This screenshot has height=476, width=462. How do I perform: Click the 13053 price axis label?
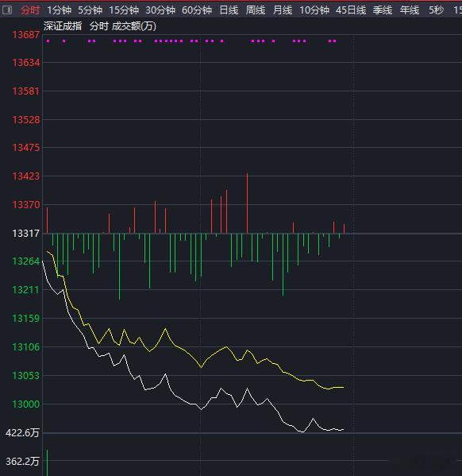coord(26,376)
